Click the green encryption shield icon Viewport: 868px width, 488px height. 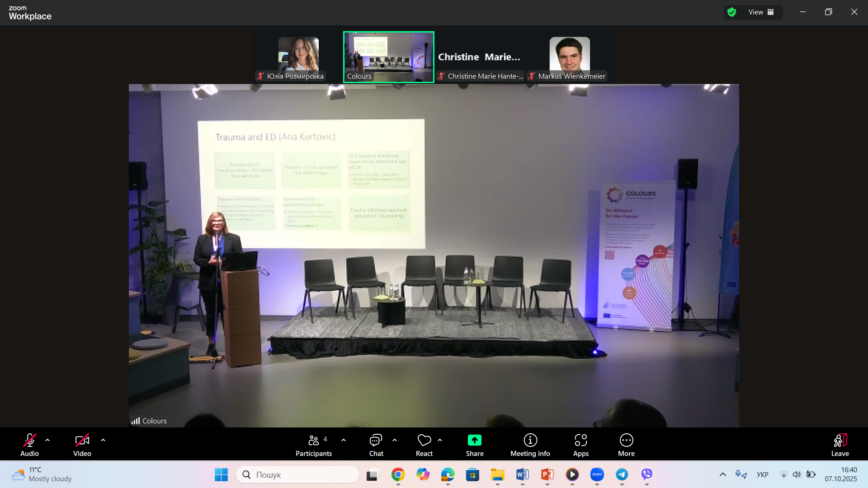(731, 12)
